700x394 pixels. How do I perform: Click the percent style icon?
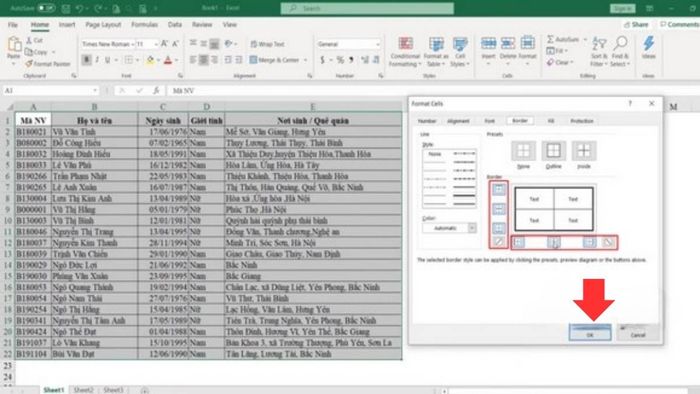pyautogui.click(x=340, y=59)
